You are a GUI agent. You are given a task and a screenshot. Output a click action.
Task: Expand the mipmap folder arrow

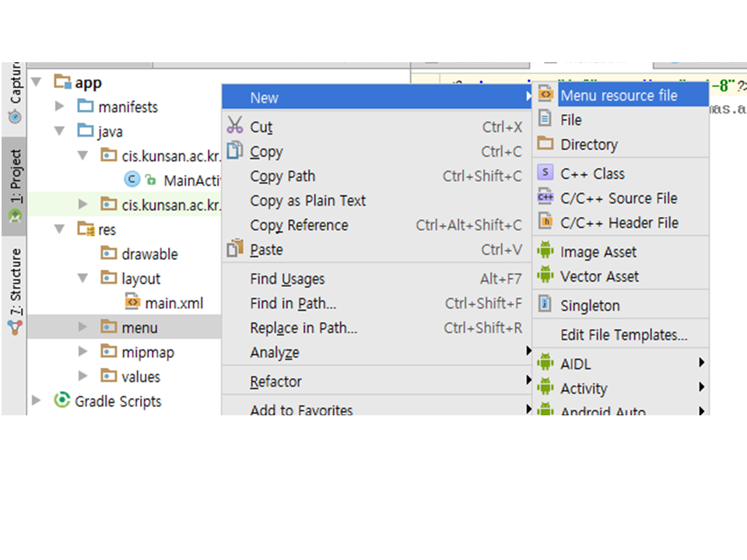tap(83, 352)
